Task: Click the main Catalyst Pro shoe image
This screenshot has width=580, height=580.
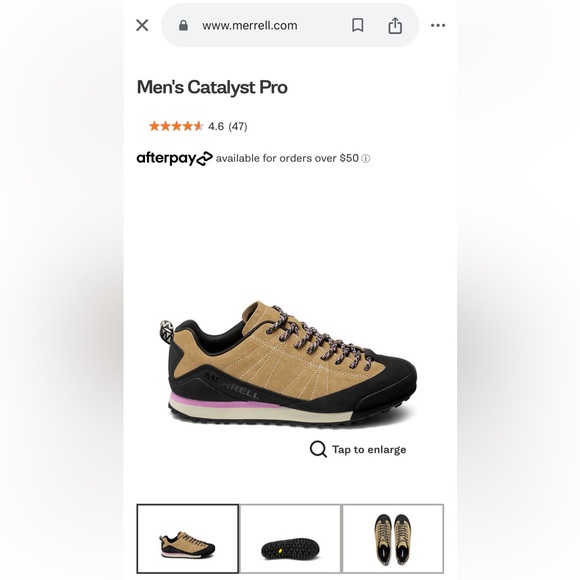Action: tap(289, 364)
